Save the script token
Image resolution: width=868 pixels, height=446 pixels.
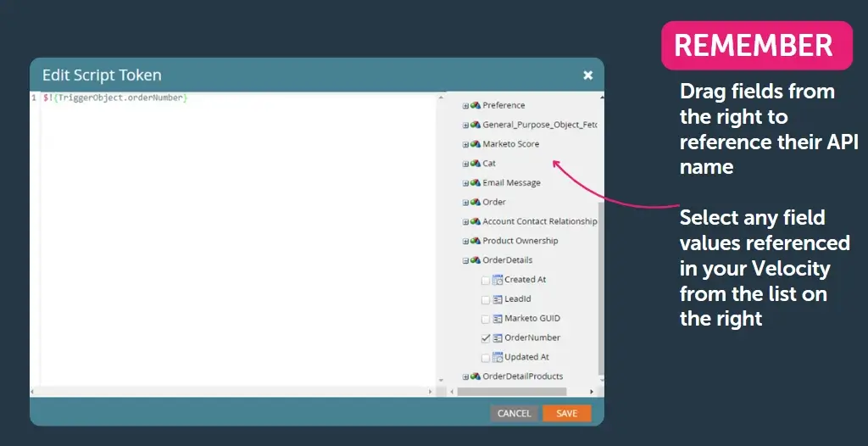(x=567, y=413)
